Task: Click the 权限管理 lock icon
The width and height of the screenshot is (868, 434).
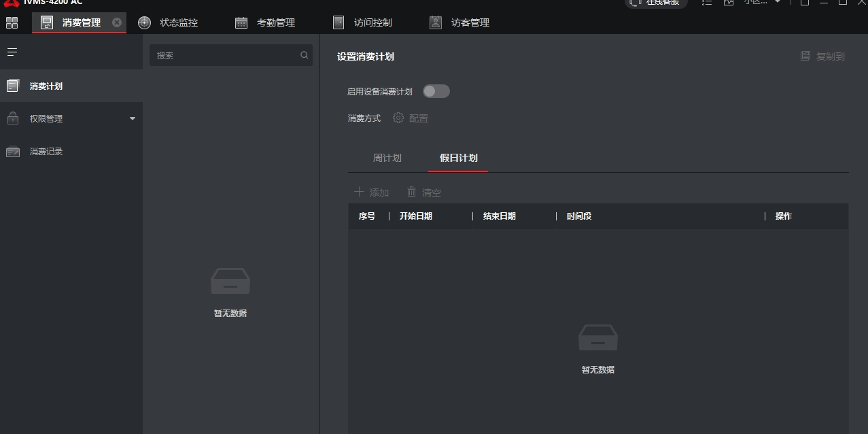Action: pos(13,118)
